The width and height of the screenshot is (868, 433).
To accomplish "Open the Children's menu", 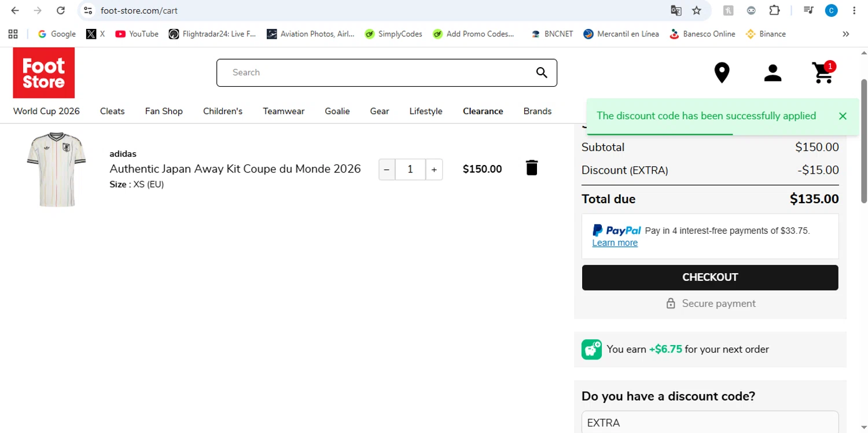I will point(223,111).
